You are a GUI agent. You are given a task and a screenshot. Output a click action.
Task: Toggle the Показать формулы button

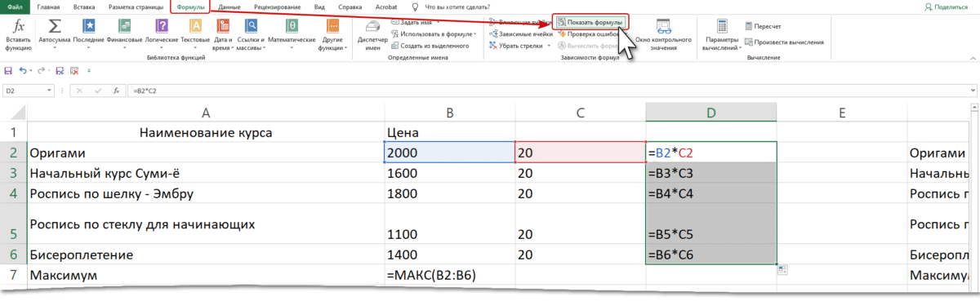coord(590,22)
